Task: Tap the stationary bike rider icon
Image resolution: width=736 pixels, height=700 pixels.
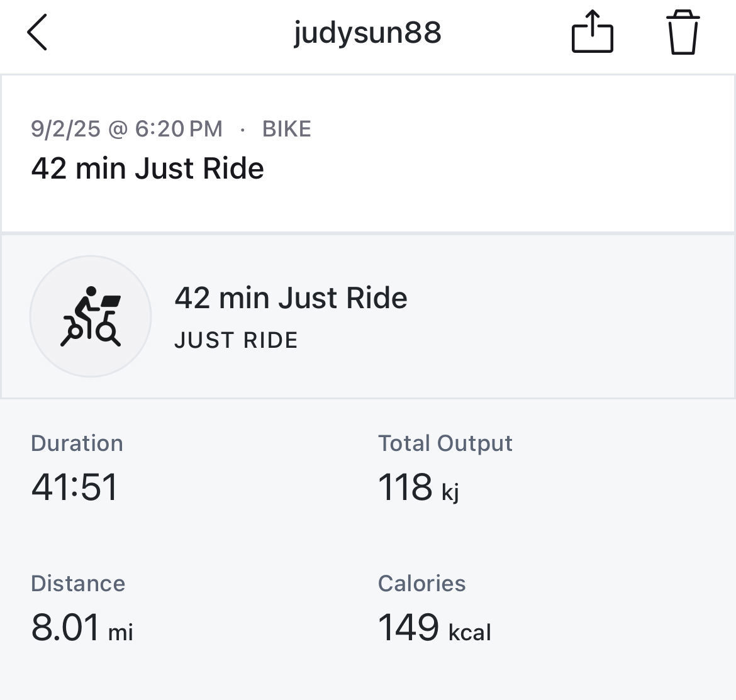Action: pyautogui.click(x=91, y=316)
